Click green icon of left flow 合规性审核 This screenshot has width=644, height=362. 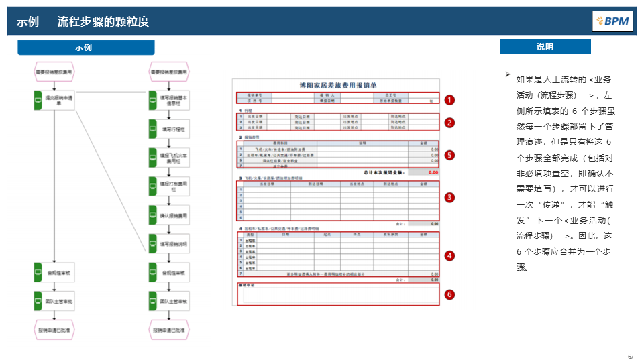[x=38, y=273]
